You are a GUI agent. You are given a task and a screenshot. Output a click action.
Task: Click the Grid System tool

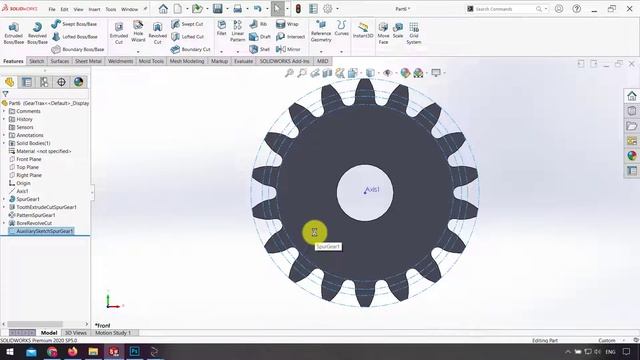[413, 33]
